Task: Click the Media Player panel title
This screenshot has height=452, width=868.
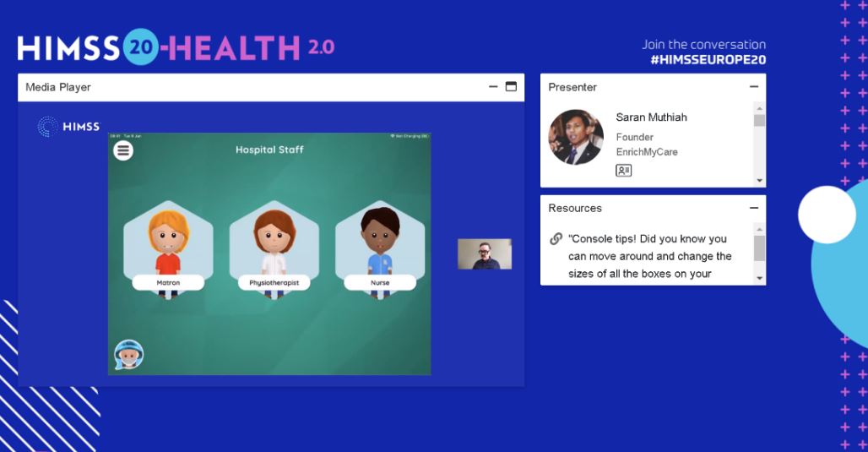Action: pyautogui.click(x=58, y=87)
